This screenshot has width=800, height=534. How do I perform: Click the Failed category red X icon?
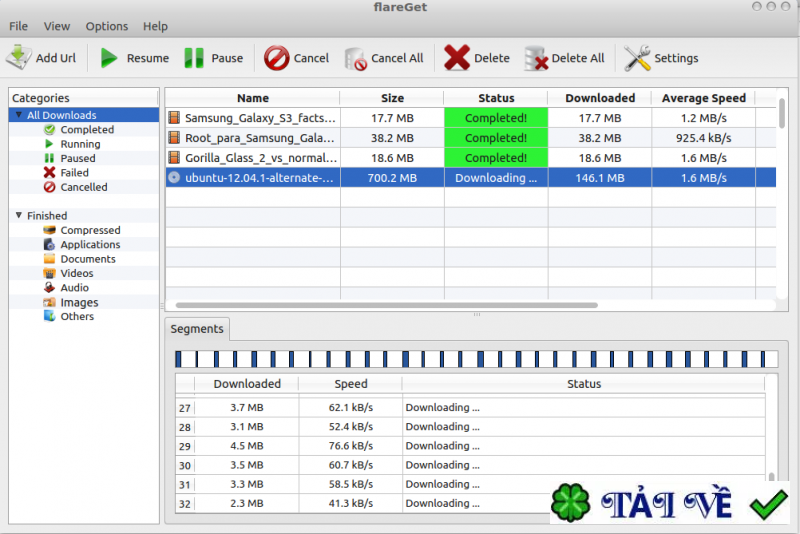(x=49, y=172)
